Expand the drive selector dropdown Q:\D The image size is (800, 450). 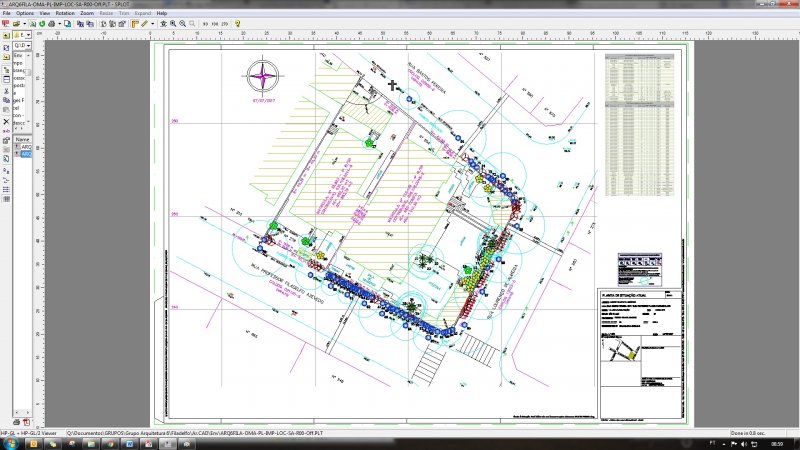[29, 45]
